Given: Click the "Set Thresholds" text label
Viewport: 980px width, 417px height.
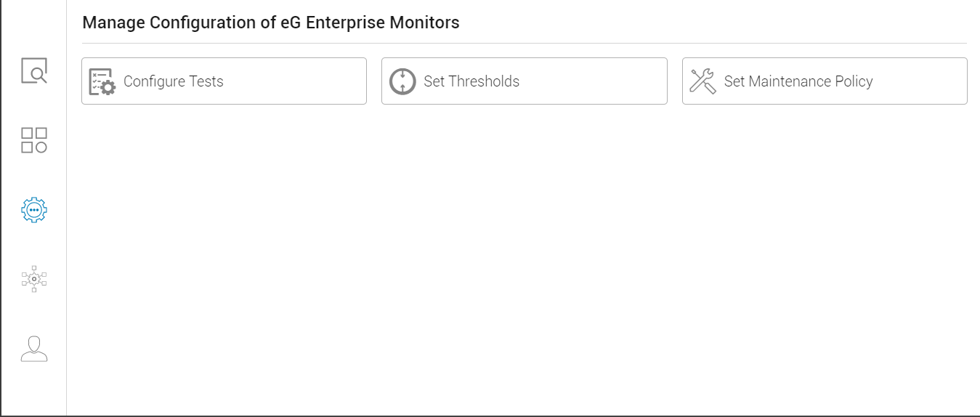Looking at the screenshot, I should (471, 81).
